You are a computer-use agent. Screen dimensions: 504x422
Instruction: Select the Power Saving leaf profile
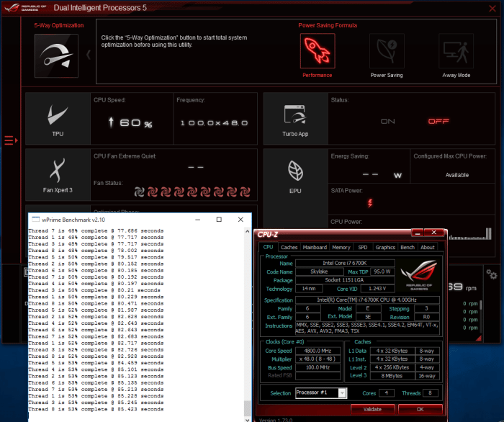387,51
